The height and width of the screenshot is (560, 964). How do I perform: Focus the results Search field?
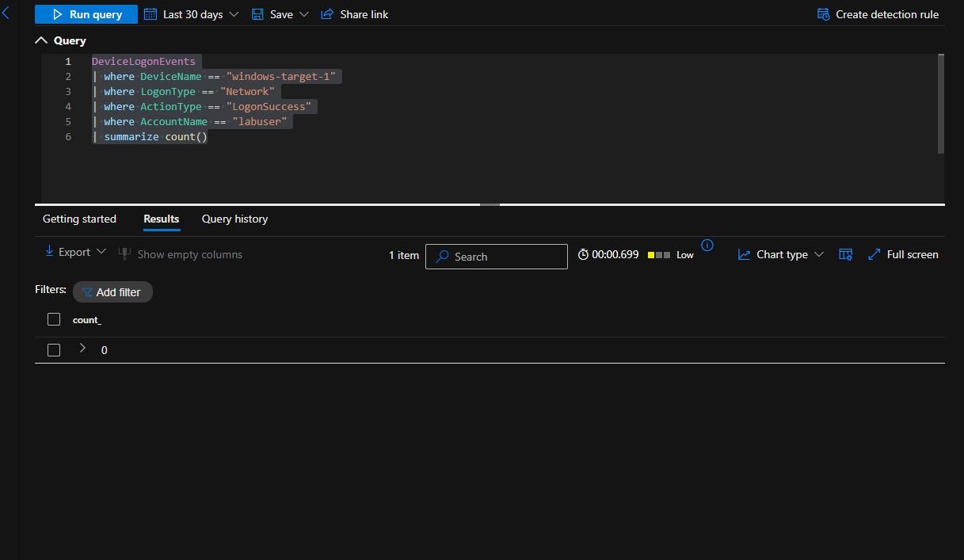497,257
